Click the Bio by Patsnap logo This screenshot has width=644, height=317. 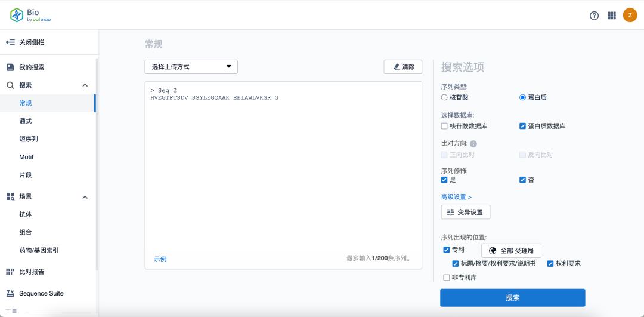pos(31,15)
